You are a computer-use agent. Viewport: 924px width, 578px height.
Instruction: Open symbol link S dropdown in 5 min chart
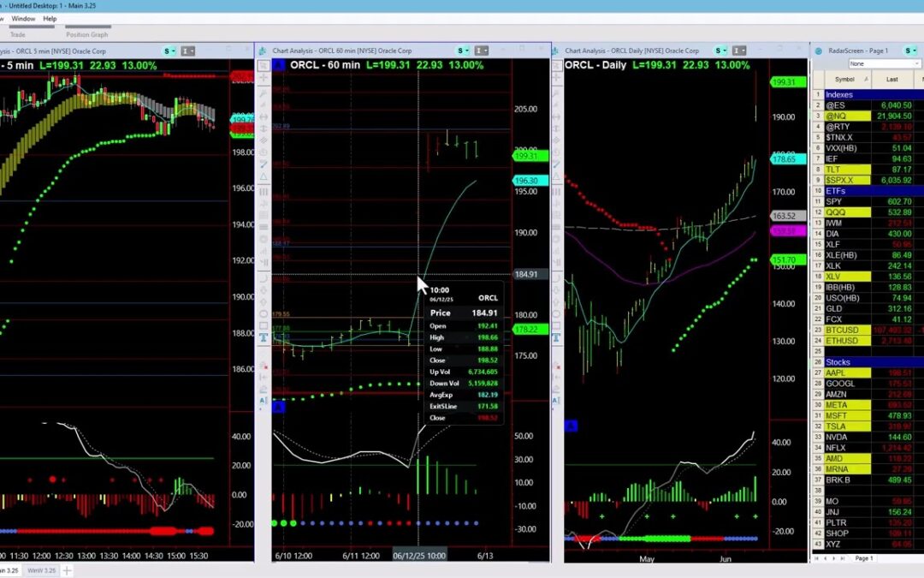[x=169, y=51]
